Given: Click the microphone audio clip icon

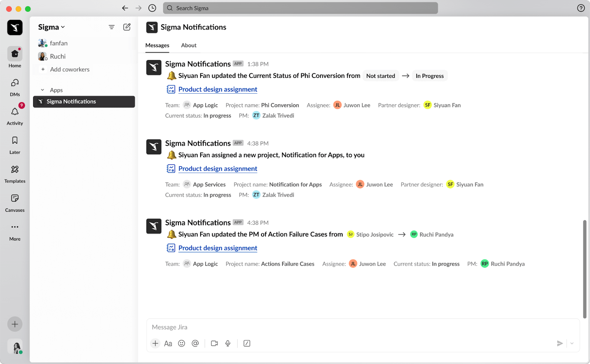Looking at the screenshot, I should (228, 343).
